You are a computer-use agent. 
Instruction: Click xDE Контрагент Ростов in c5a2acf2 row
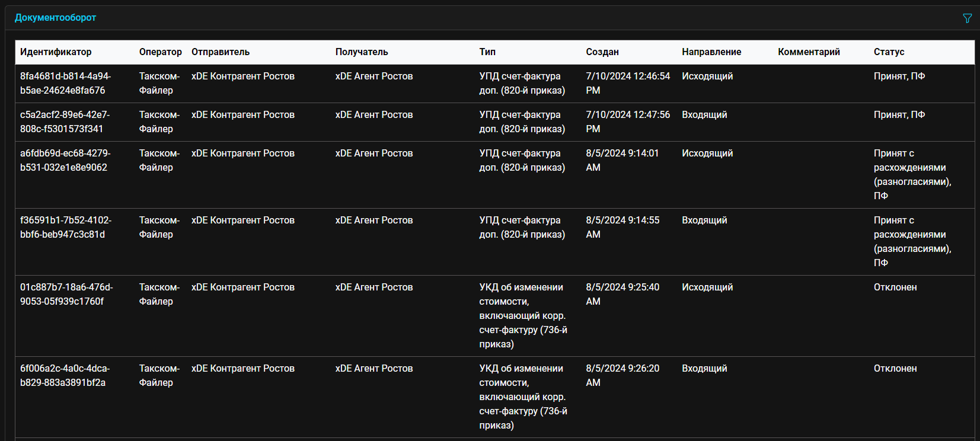(x=243, y=115)
